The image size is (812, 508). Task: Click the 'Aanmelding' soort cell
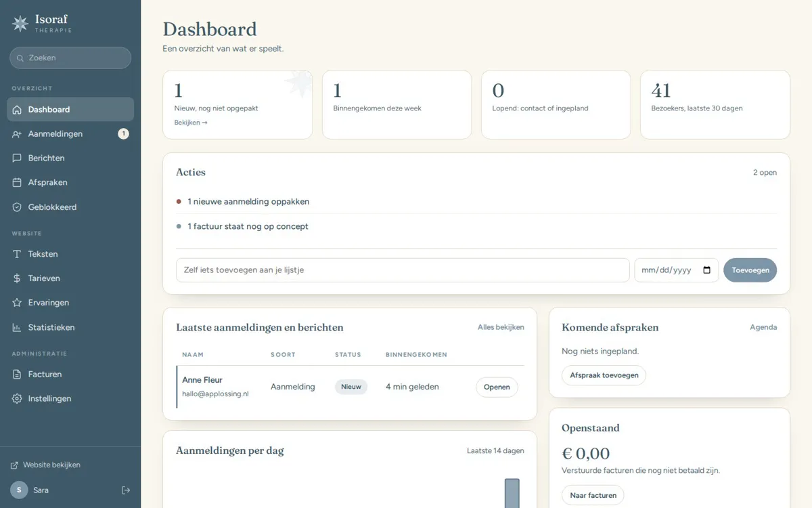(x=293, y=387)
